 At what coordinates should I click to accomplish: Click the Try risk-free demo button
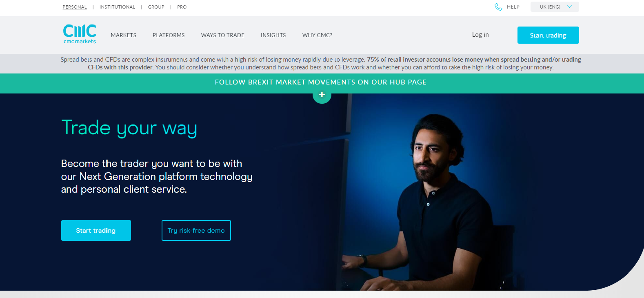tap(196, 231)
